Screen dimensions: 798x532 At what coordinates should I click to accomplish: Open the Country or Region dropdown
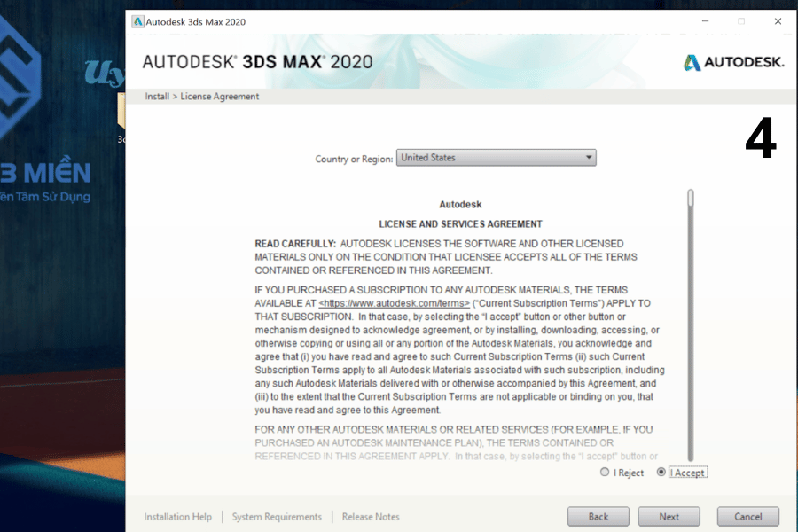coord(496,158)
